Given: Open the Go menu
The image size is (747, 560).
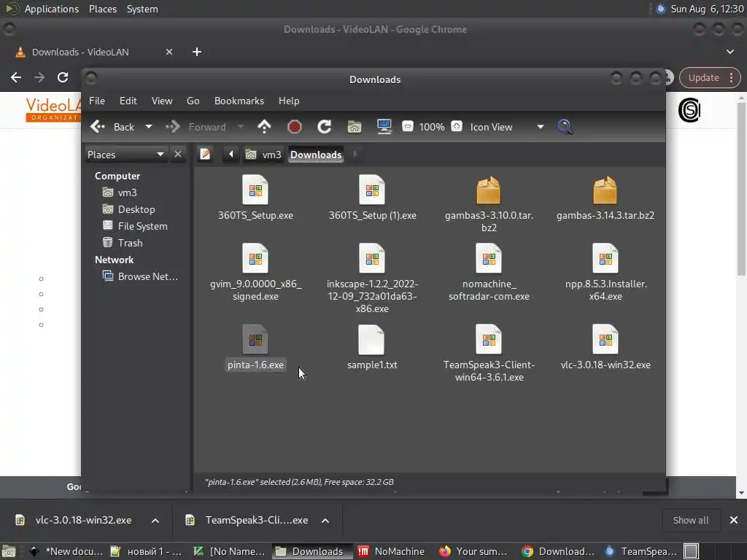Looking at the screenshot, I should tap(193, 101).
